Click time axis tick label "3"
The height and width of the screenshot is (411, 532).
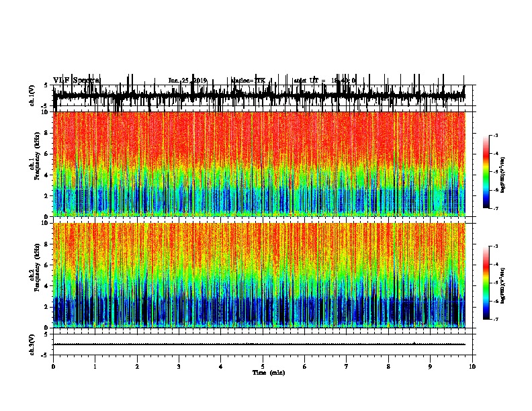(x=179, y=367)
